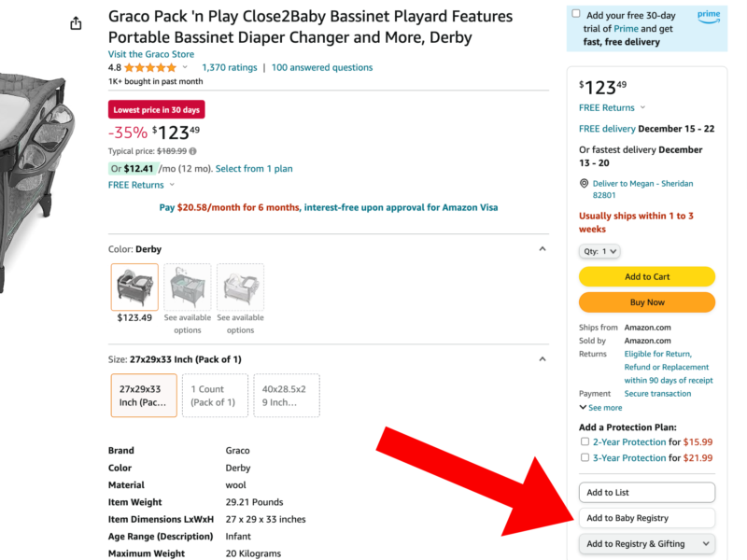Viewport: 747px width, 560px height.
Task: Open the Visit the Graco Store link
Action: pyautogui.click(x=151, y=54)
